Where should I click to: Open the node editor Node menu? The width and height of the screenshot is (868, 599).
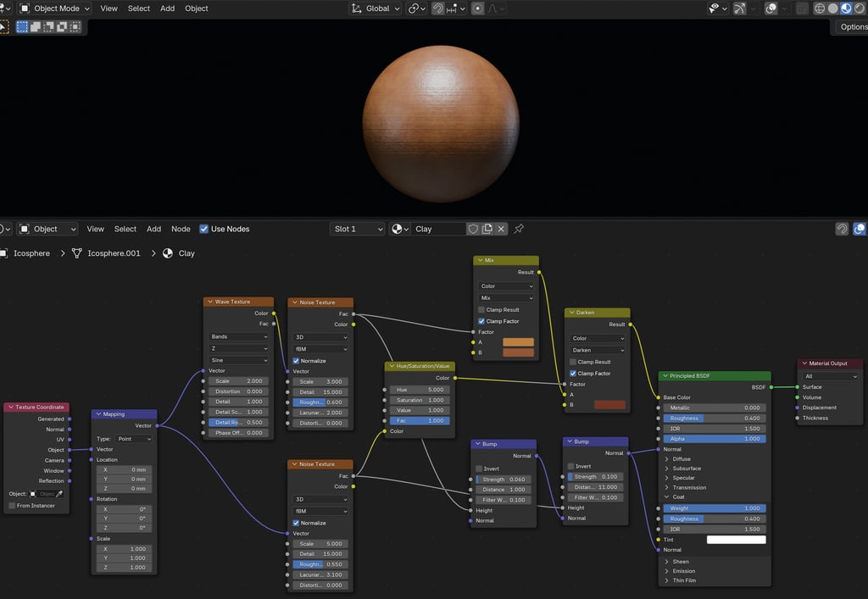181,229
